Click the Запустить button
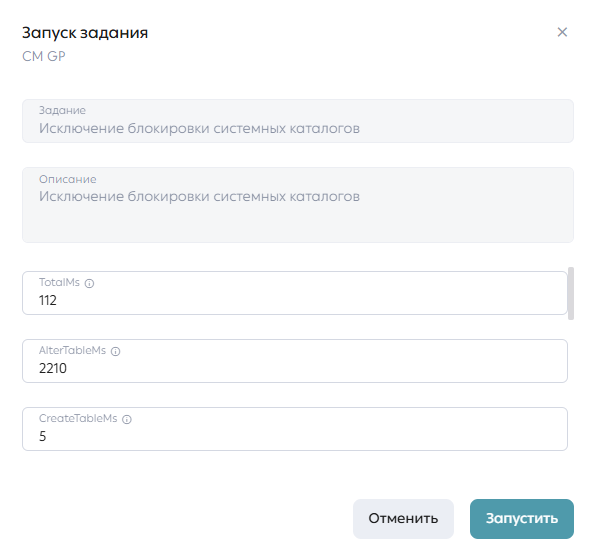Viewport: 593px width, 556px height. click(522, 519)
